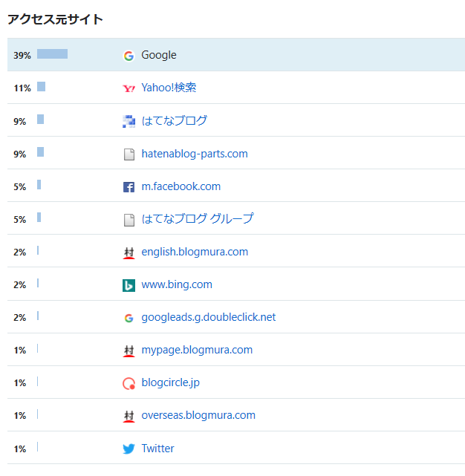Click the 11% bar for Yahoo!検索

[x=42, y=87]
